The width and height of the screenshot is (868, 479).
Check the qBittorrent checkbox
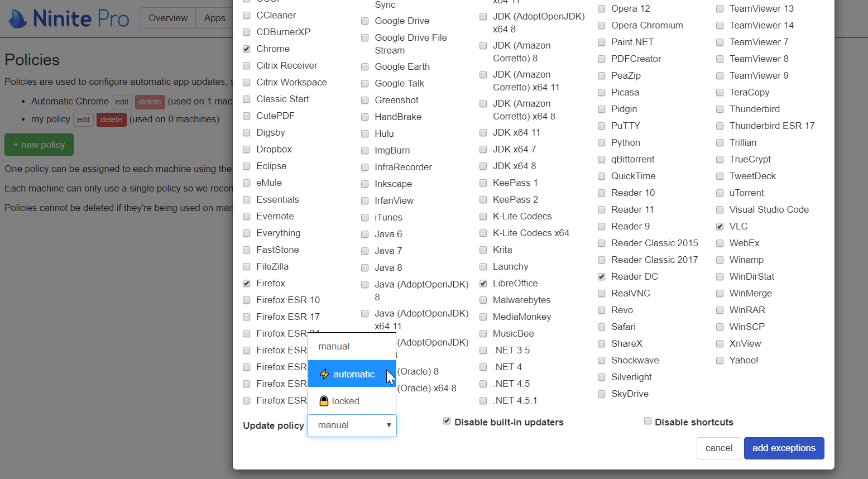point(601,160)
